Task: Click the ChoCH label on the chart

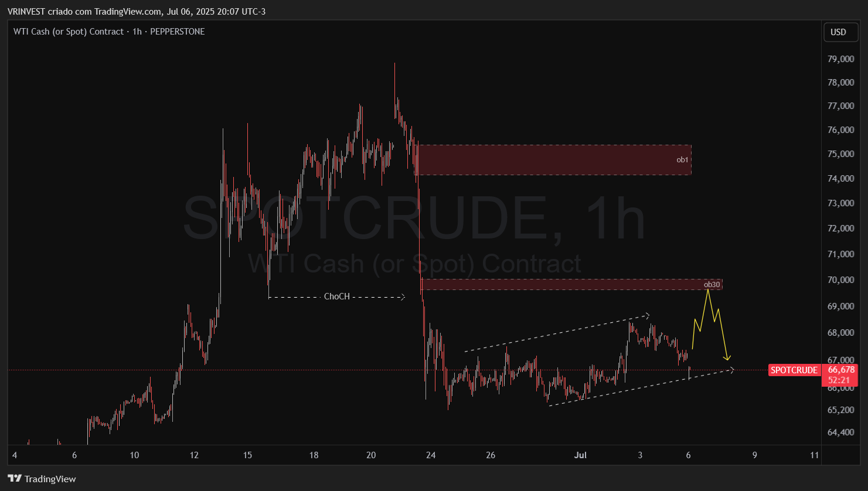Action: [x=337, y=296]
